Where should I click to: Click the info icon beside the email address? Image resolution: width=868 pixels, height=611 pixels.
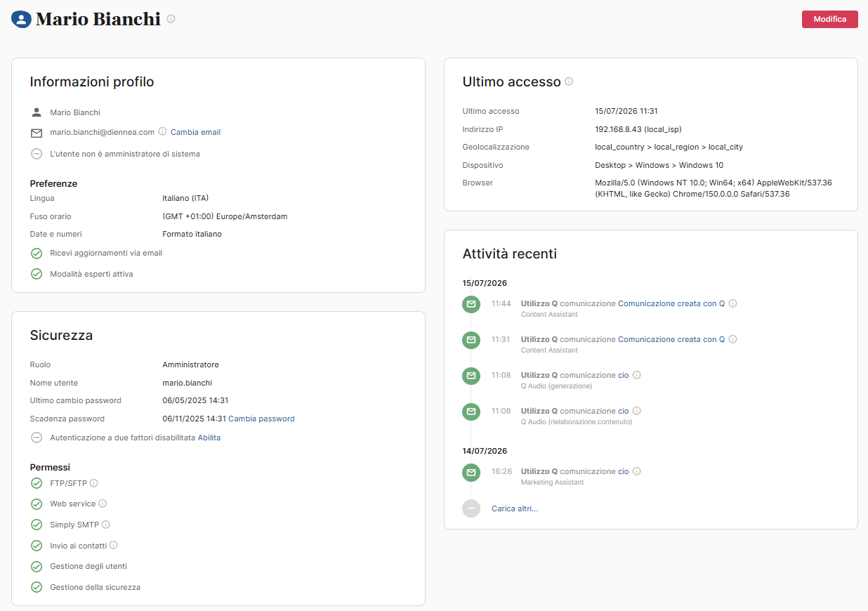(x=162, y=131)
